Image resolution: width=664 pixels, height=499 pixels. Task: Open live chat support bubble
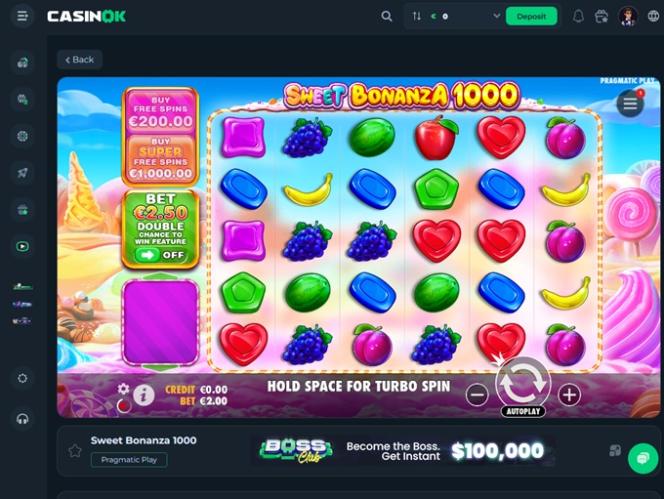[x=643, y=458]
